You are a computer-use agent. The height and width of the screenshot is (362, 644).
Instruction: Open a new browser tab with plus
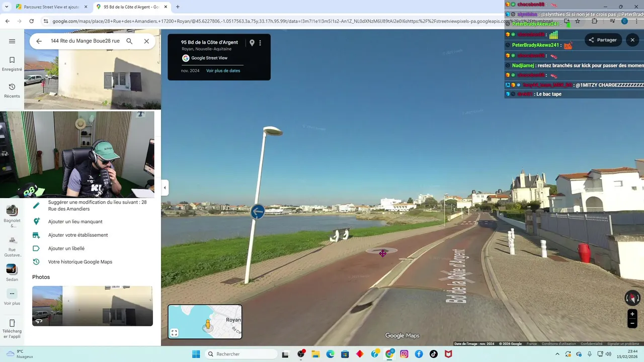tap(178, 7)
